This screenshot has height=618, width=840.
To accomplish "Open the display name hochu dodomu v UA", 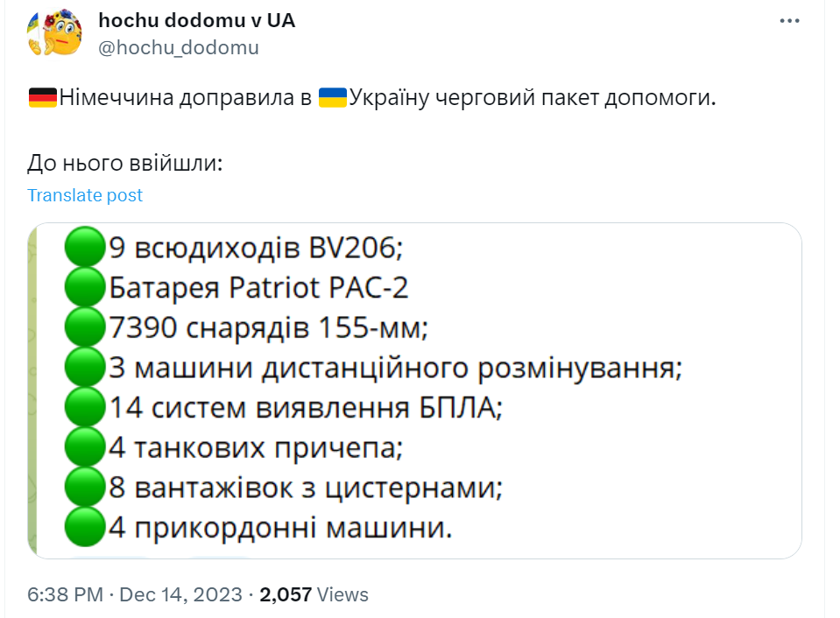I will [196, 21].
